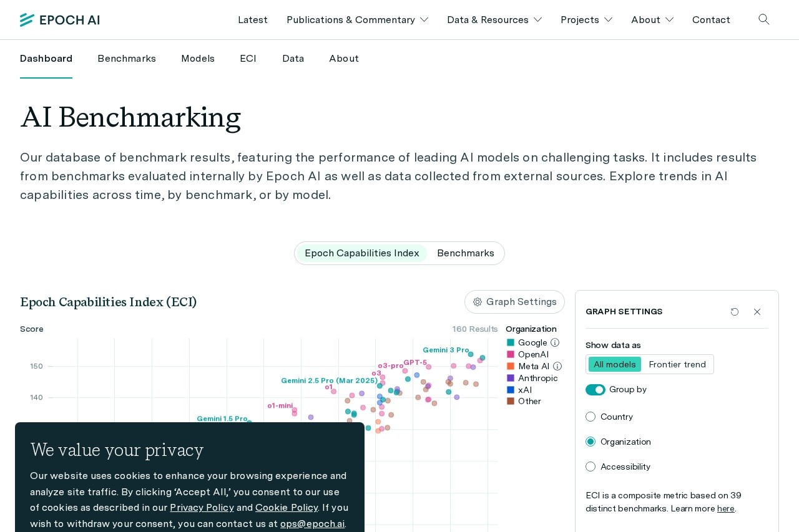Select the Country radio button

(x=591, y=417)
